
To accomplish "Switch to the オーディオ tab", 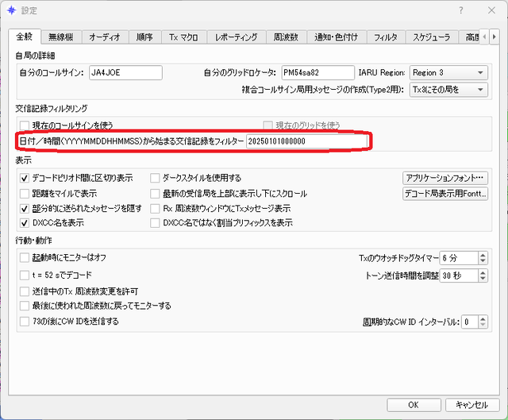I will tap(105, 37).
